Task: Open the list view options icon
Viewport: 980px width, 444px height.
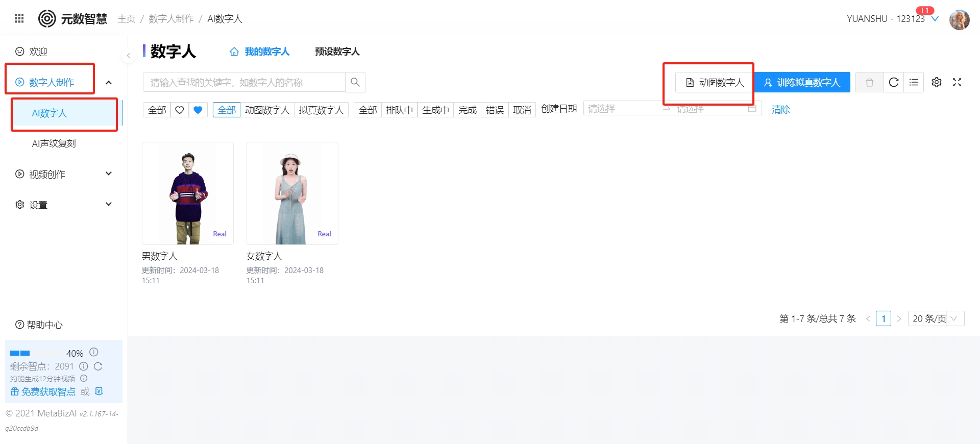Action: (x=914, y=82)
